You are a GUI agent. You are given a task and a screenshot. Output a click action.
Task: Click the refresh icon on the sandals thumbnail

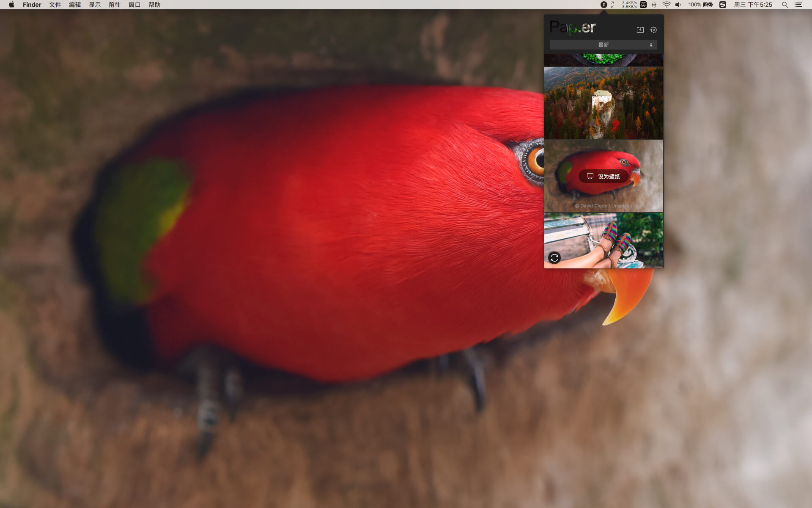click(x=554, y=257)
